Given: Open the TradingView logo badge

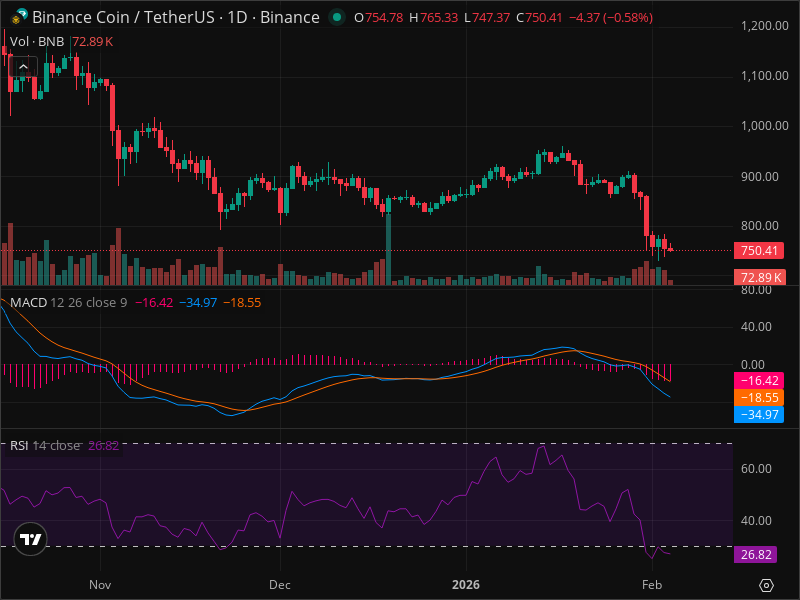Looking at the screenshot, I should [31, 539].
